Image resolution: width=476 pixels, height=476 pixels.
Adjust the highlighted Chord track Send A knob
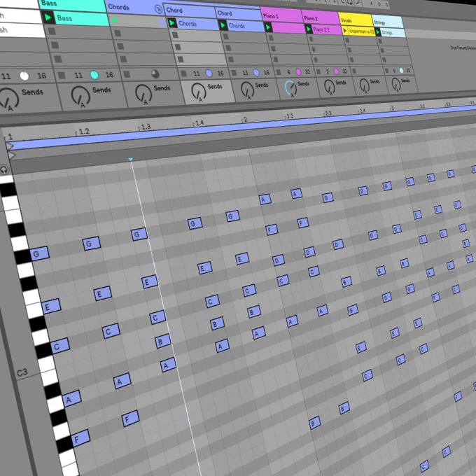click(198, 90)
